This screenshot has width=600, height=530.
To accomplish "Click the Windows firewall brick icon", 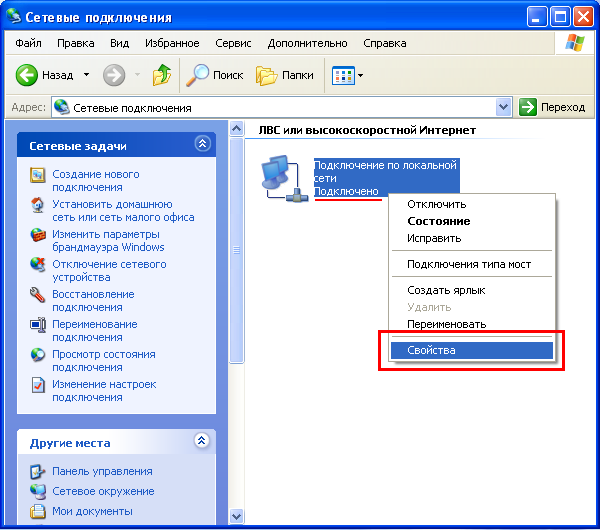I will (38, 235).
